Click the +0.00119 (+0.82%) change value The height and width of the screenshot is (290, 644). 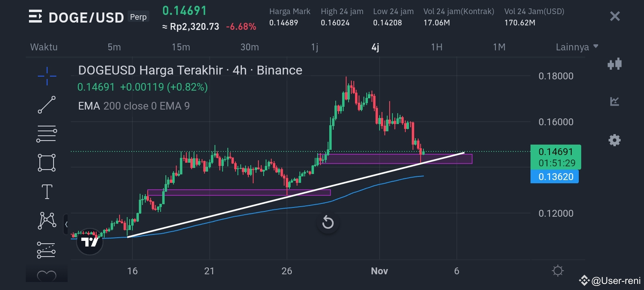tap(164, 87)
